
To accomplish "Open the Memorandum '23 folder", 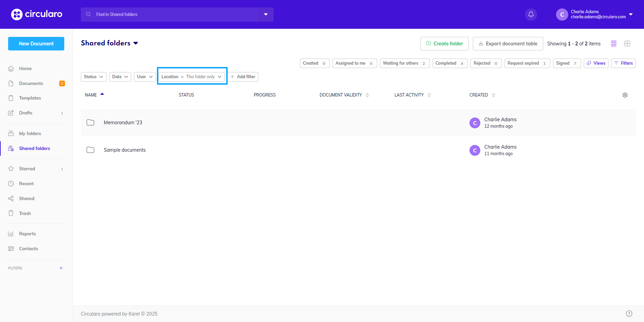I will 123,123.
